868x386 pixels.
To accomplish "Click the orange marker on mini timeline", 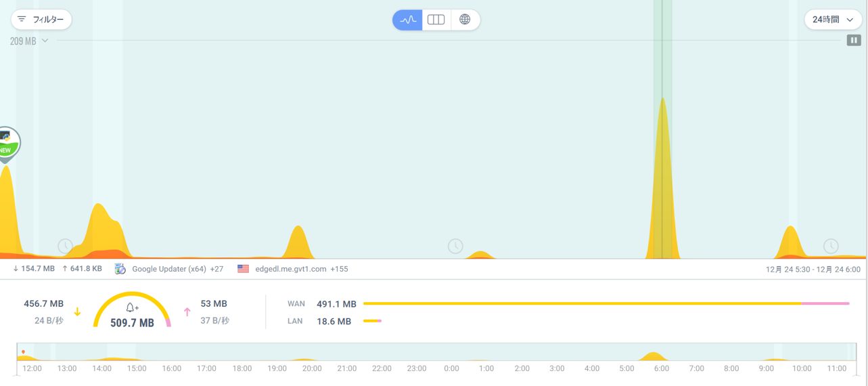I will pos(23,352).
